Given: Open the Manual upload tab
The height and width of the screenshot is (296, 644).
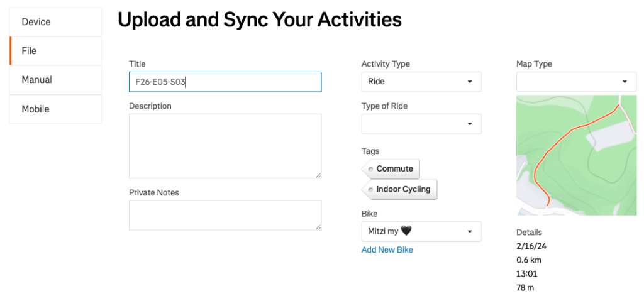Looking at the screenshot, I should click(55, 80).
